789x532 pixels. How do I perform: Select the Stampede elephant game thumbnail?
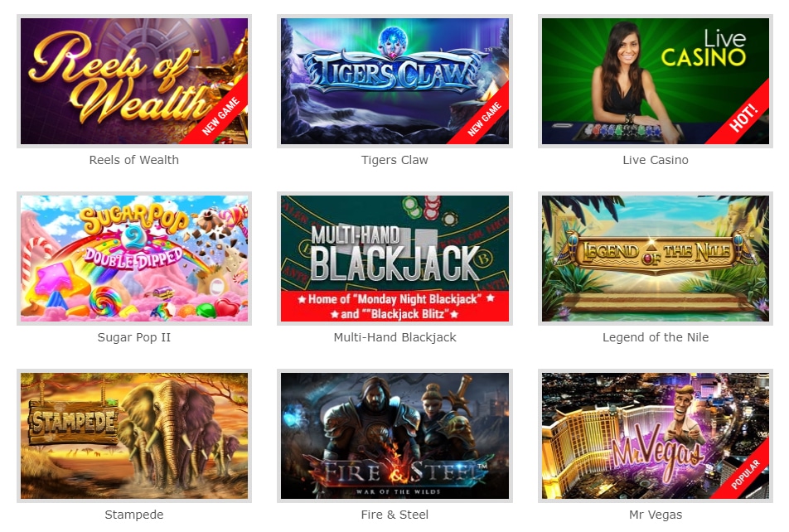coord(134,436)
